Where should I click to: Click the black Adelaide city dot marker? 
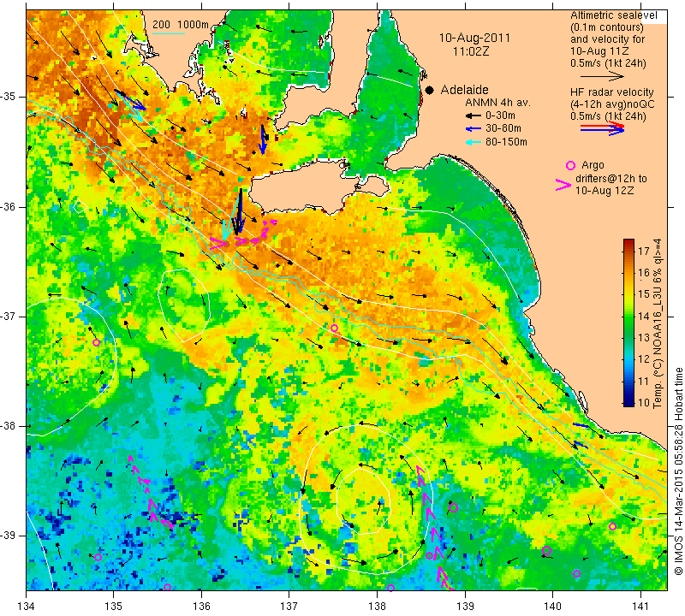tap(430, 91)
